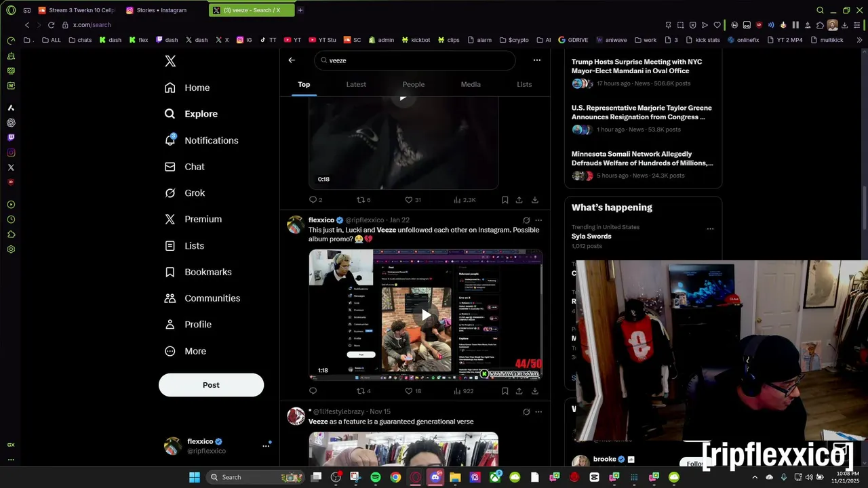Open Grok actions on 1lifestylebrazy post
The image size is (868, 488).
[526, 411]
